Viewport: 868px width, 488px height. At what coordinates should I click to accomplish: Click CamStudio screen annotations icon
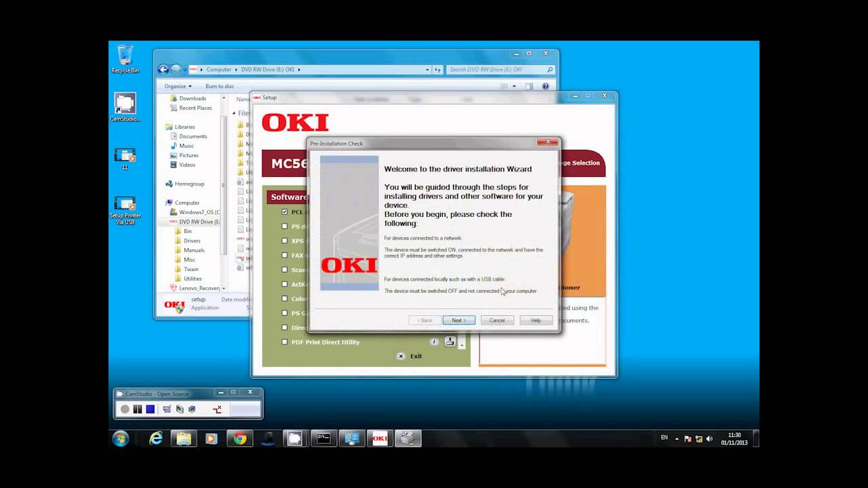[x=180, y=409]
